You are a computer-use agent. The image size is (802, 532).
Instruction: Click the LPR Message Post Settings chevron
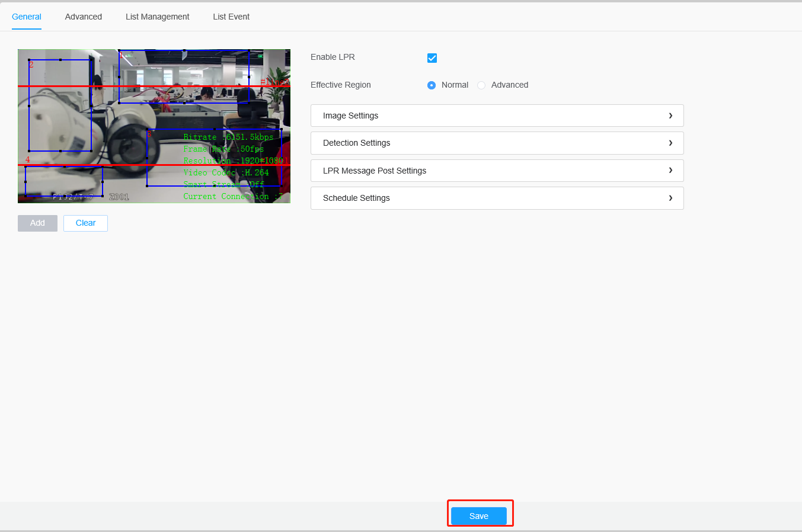coord(670,170)
